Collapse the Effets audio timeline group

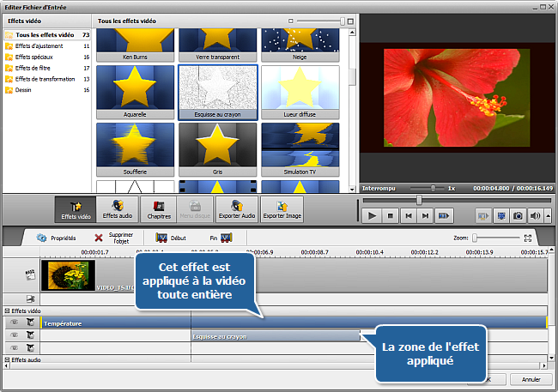click(x=7, y=360)
